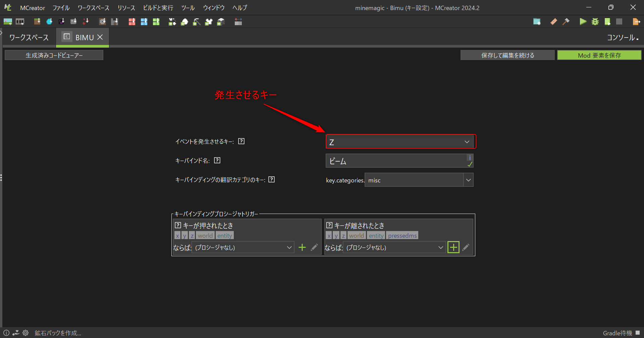Open the MCreator menu
The width and height of the screenshot is (644, 338).
pyautogui.click(x=33, y=8)
